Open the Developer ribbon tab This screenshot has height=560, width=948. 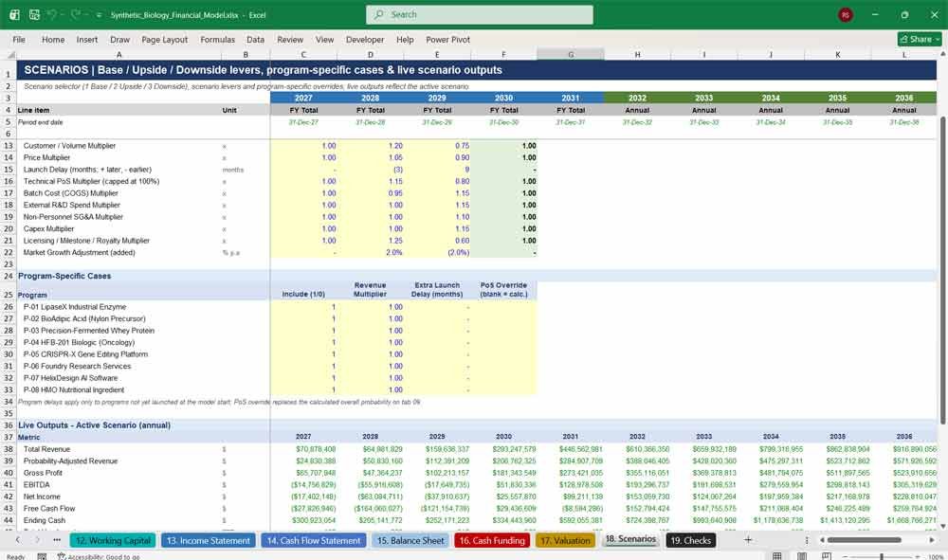[x=365, y=39]
